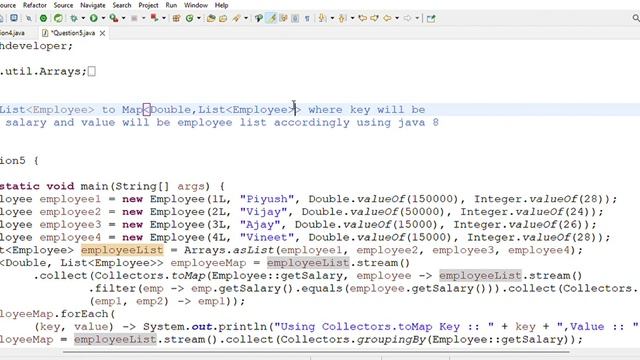640x360 pixels.
Task: Click the toMap method call
Action: (188, 276)
